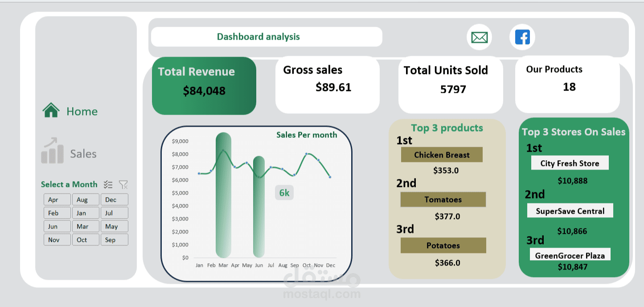Screen dimensions: 644x307
Task: Click the $377.0 value
Action: point(447,216)
